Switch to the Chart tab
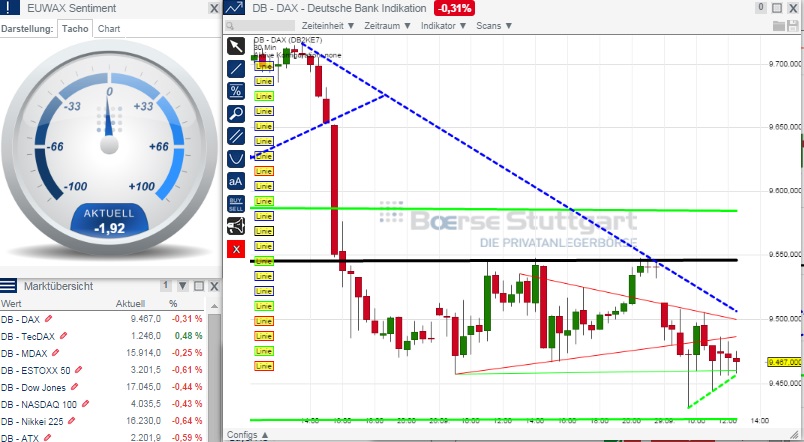The width and height of the screenshot is (804, 442). [x=109, y=29]
